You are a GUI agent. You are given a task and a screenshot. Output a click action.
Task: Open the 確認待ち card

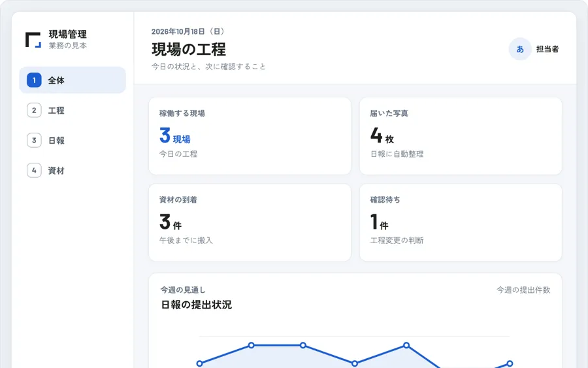(461, 222)
